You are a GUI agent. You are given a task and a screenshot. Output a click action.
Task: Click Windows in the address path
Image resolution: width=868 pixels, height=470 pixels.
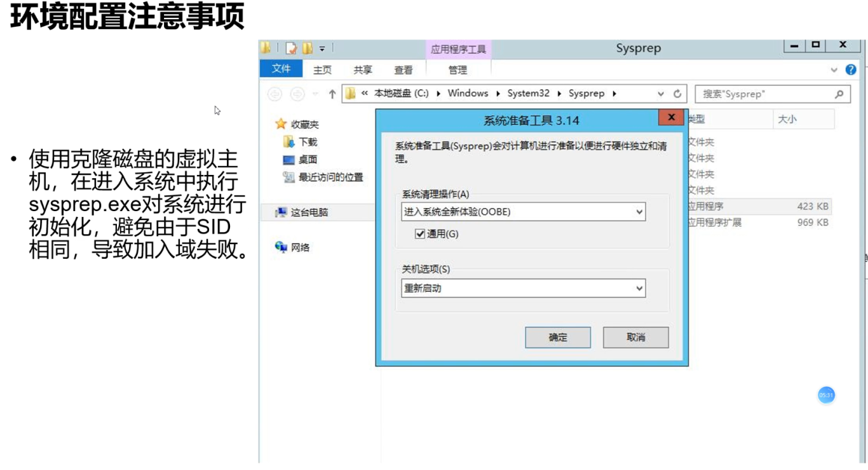[x=468, y=93]
